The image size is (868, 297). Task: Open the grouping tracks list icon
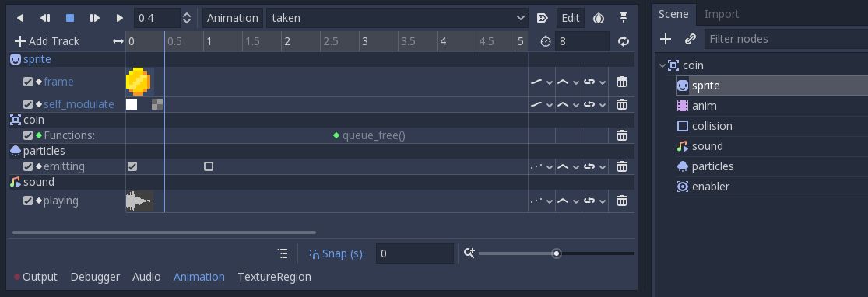(x=283, y=253)
